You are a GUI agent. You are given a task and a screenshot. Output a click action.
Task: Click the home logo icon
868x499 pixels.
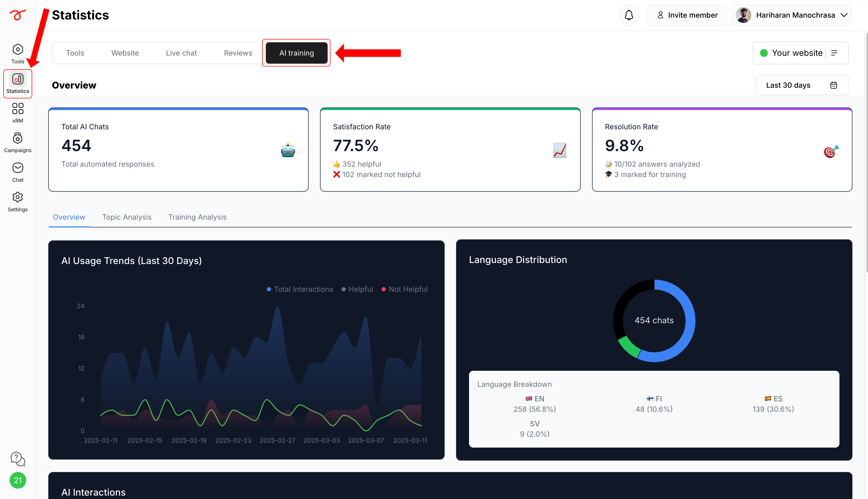17,15
